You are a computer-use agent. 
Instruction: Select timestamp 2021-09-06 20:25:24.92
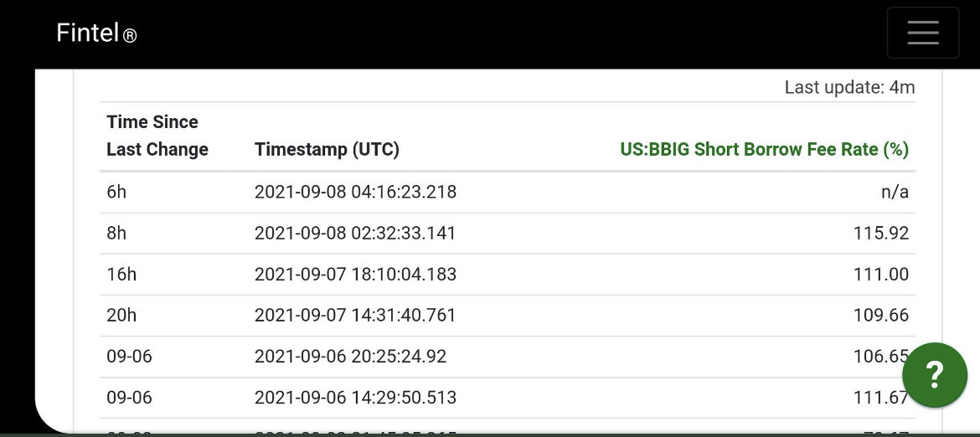(351, 357)
